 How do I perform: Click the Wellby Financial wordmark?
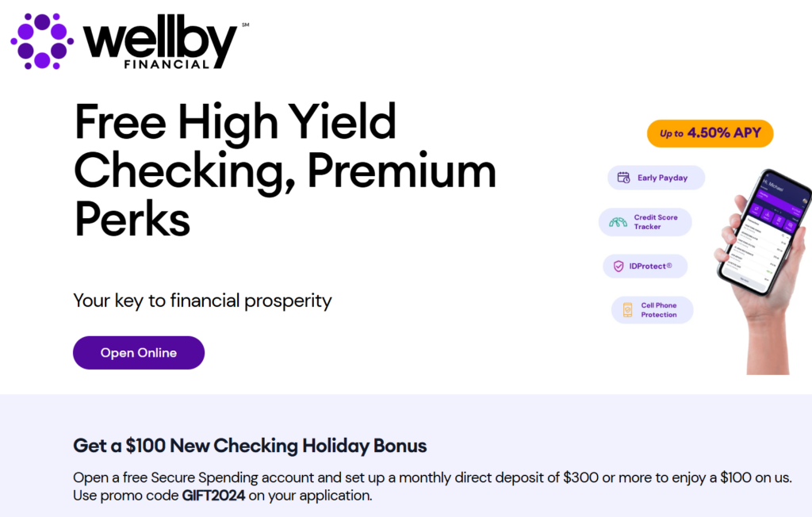[159, 42]
